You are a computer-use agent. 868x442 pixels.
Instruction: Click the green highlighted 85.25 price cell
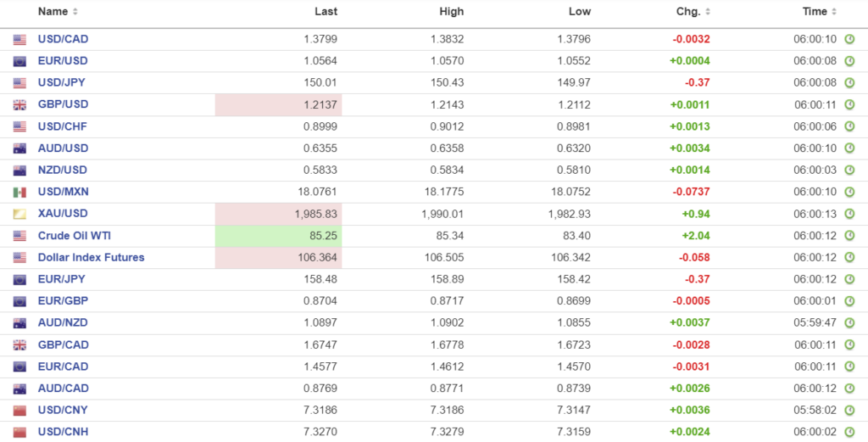click(278, 236)
